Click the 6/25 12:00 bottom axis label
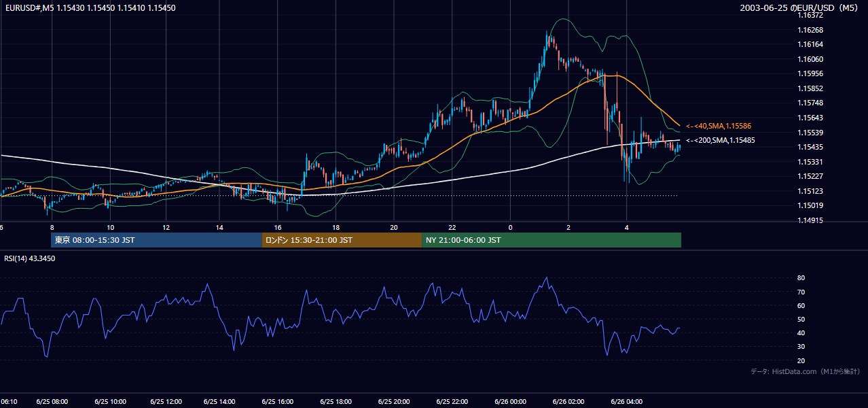Image resolution: width=868 pixels, height=408 pixels. point(166,401)
